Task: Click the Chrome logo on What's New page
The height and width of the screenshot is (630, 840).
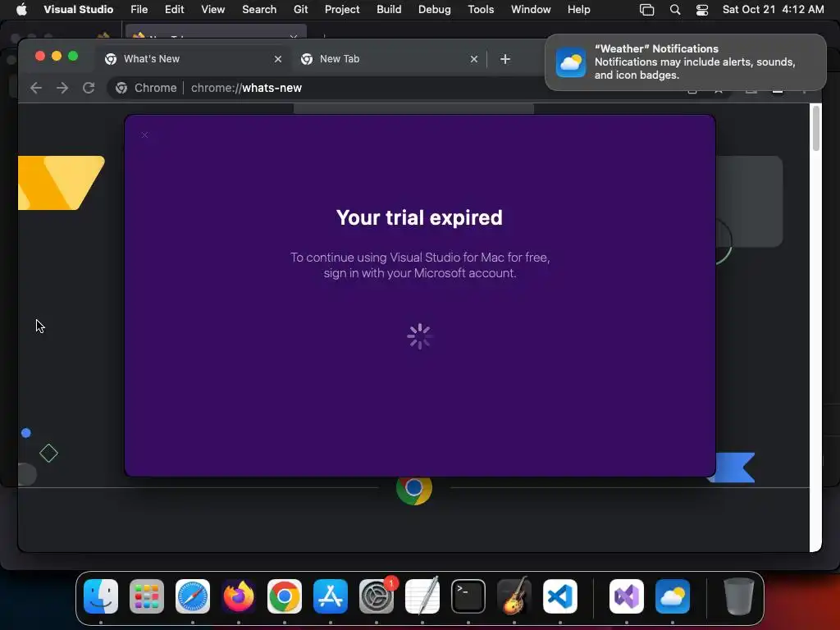Action: point(414,489)
